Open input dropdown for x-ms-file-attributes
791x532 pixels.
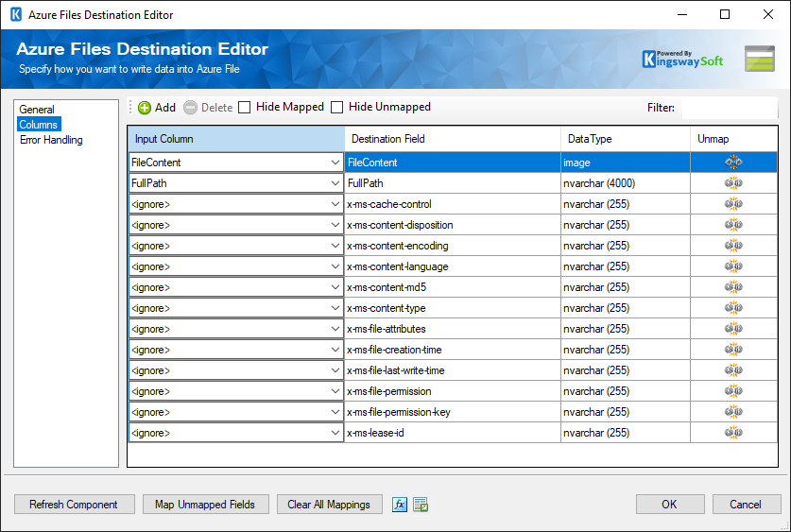coord(335,329)
